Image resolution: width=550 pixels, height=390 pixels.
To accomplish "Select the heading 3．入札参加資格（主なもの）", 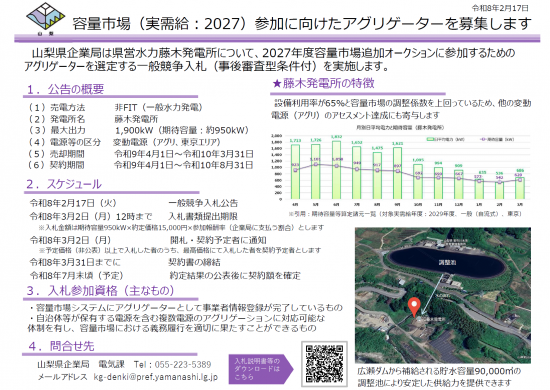I will (101, 290).
